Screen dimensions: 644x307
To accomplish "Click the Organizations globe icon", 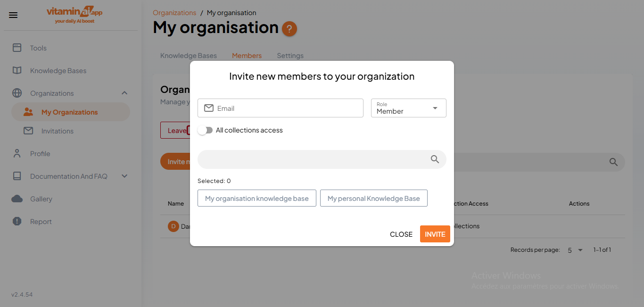I will point(17,93).
